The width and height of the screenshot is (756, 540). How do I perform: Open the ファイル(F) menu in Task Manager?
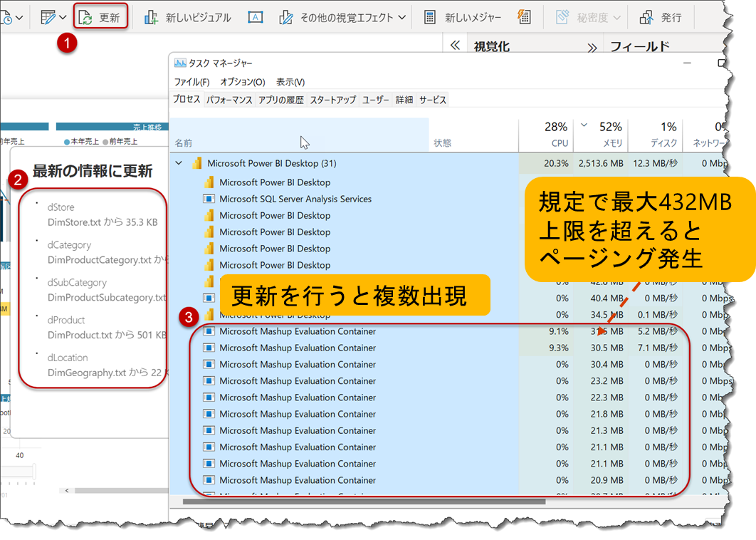tap(192, 82)
